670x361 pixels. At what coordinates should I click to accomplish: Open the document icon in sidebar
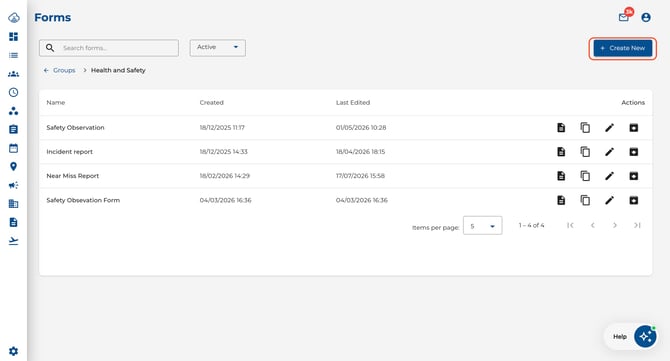(x=14, y=222)
